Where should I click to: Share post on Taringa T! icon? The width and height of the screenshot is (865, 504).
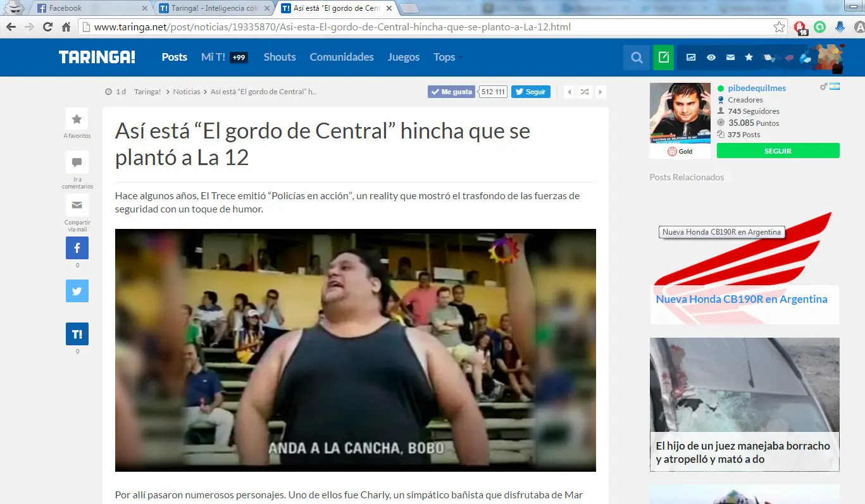pos(77,334)
